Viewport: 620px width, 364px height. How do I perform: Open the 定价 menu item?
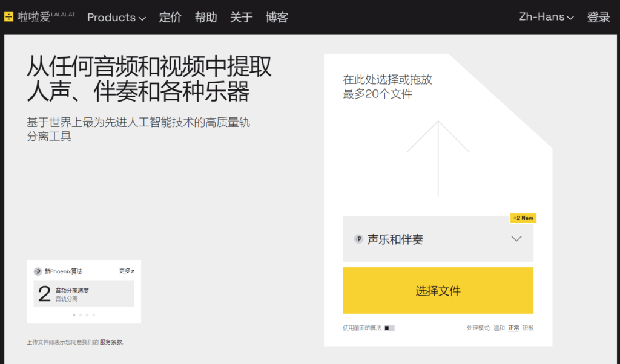[x=170, y=18]
